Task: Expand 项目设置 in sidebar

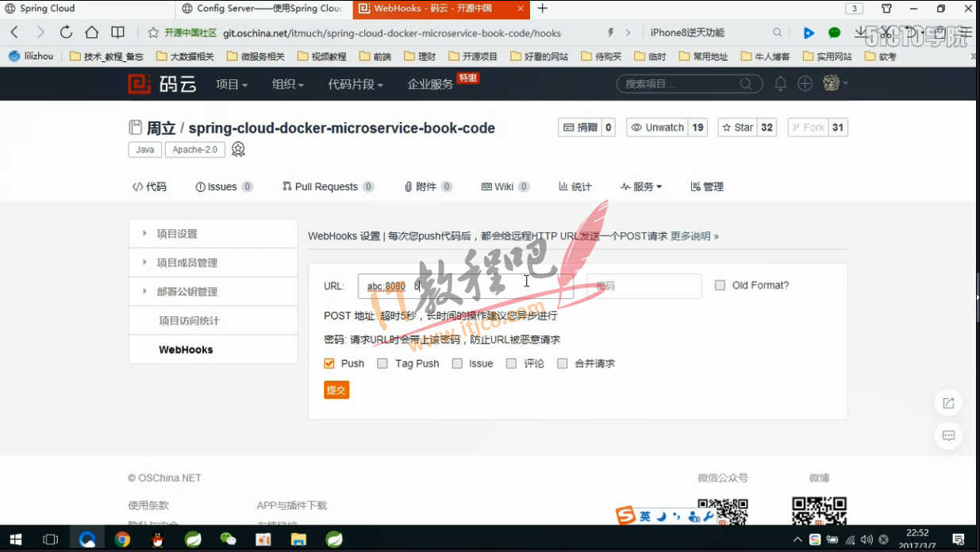Action: click(x=213, y=234)
